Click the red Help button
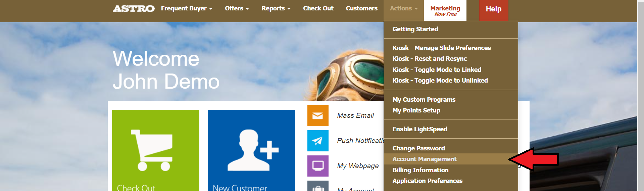Screen dimensions: 644x191 coord(493,9)
